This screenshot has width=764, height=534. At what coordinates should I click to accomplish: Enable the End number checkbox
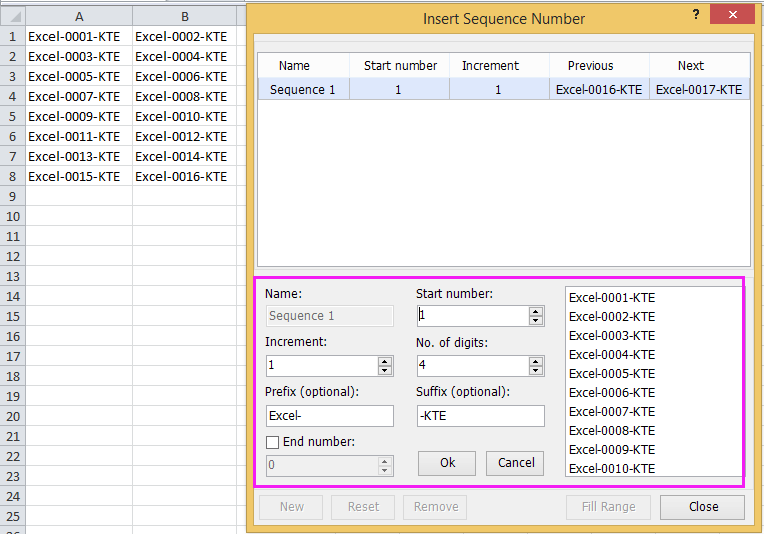[272, 442]
